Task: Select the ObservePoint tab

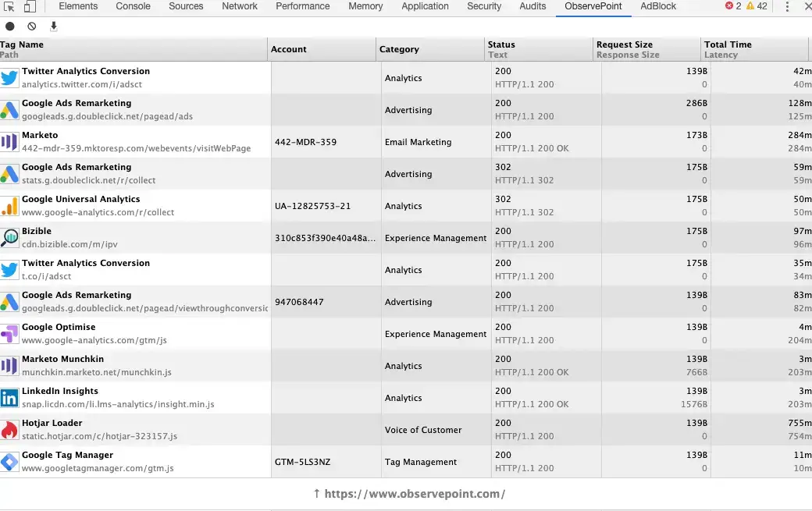Action: click(x=593, y=6)
